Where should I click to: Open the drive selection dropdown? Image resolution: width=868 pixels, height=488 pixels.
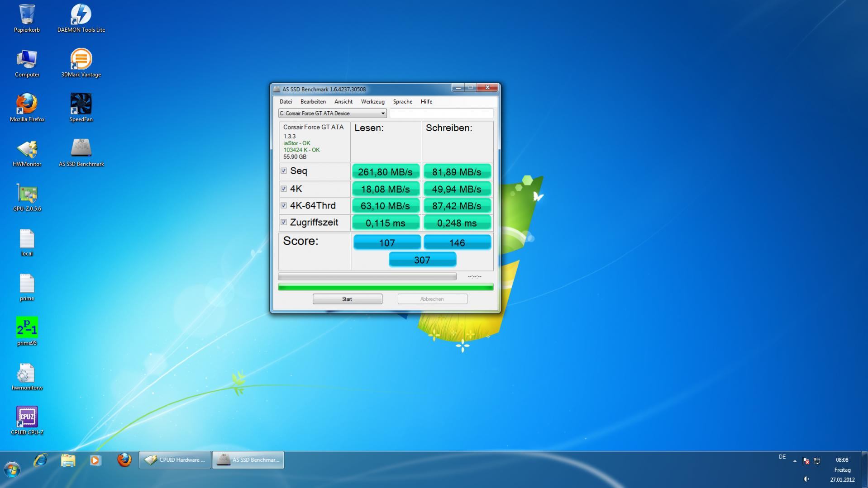332,114
